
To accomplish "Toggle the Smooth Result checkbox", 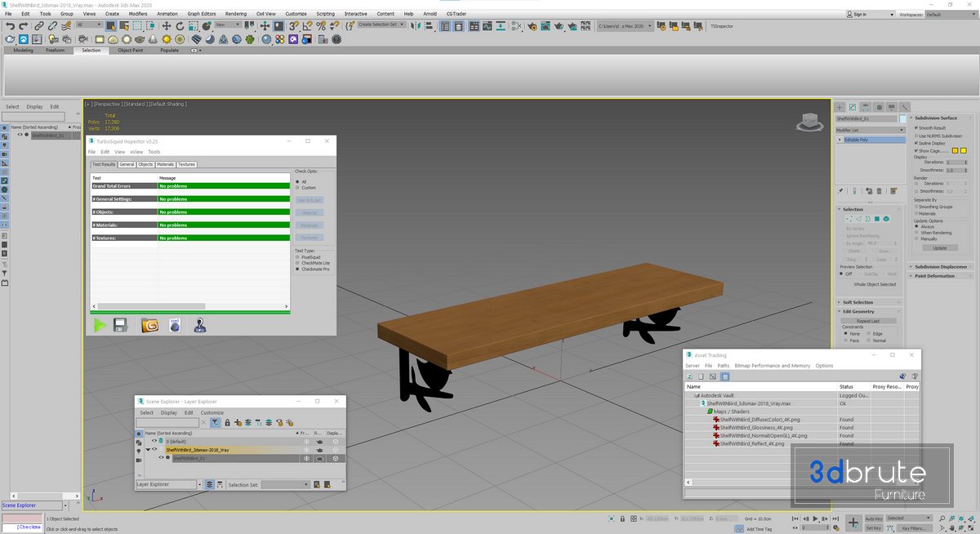I will [x=916, y=128].
